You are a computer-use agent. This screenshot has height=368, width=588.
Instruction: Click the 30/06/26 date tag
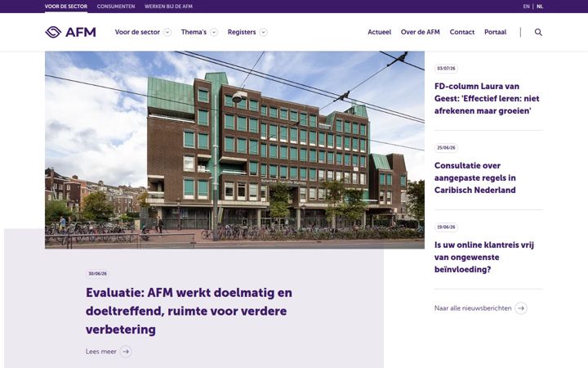pyautogui.click(x=97, y=273)
